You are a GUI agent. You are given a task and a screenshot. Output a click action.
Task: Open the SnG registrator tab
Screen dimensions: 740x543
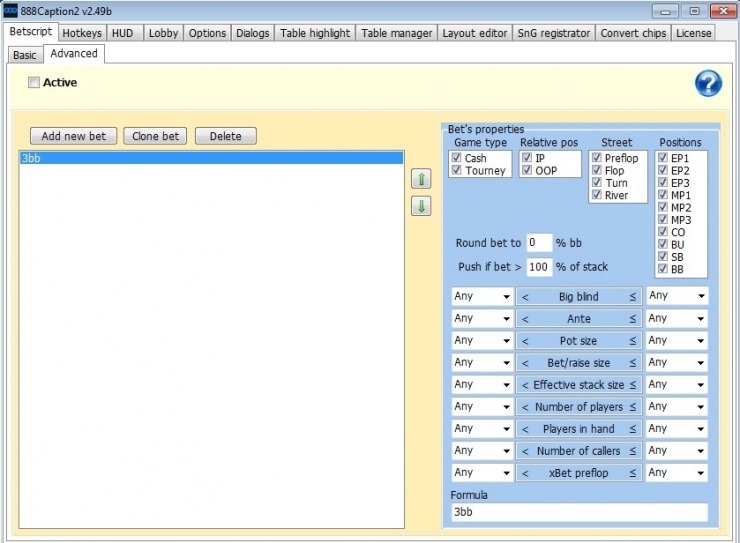point(554,33)
